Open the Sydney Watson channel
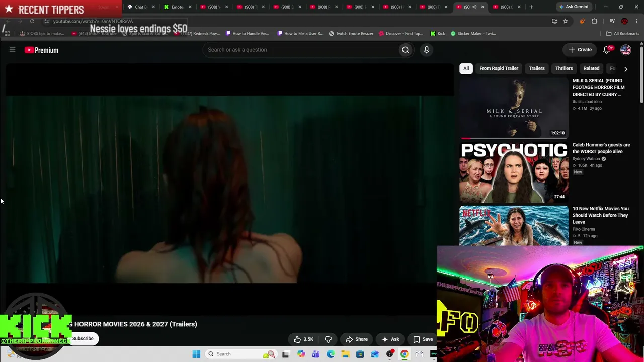This screenshot has height=362, width=644. (x=586, y=159)
